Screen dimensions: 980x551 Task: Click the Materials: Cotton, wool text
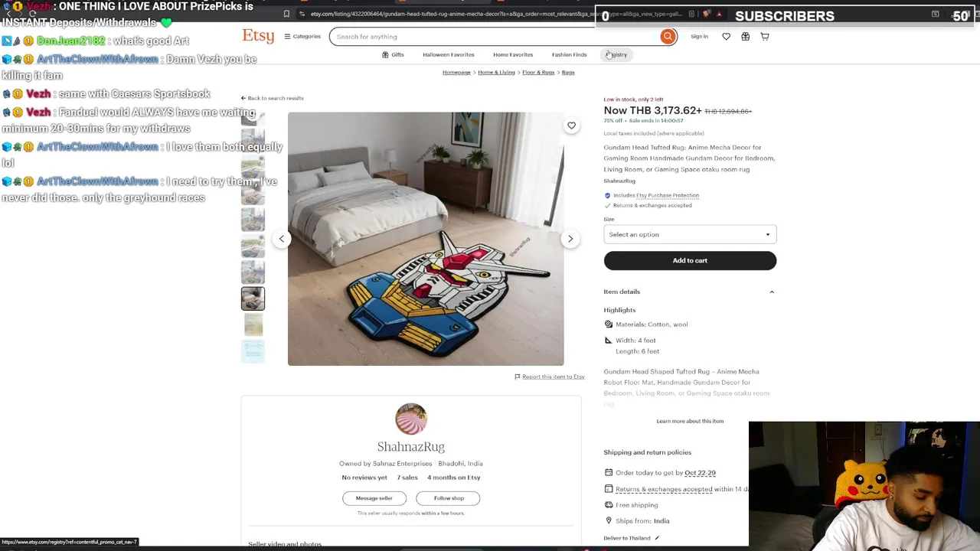tap(652, 324)
